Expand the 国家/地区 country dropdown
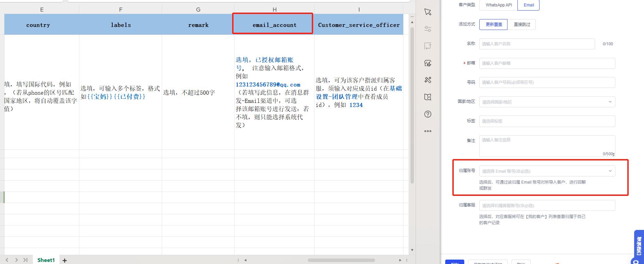 tap(547, 102)
